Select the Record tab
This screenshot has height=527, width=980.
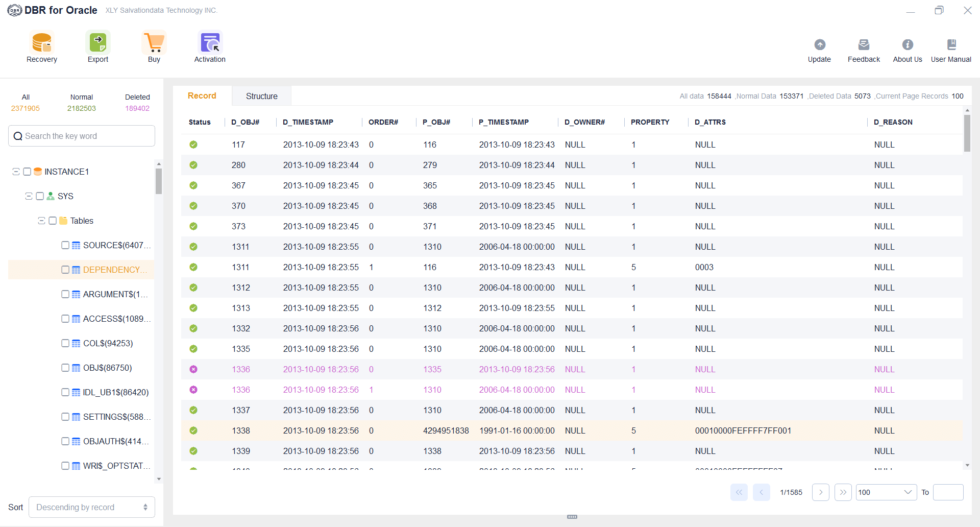[202, 96]
